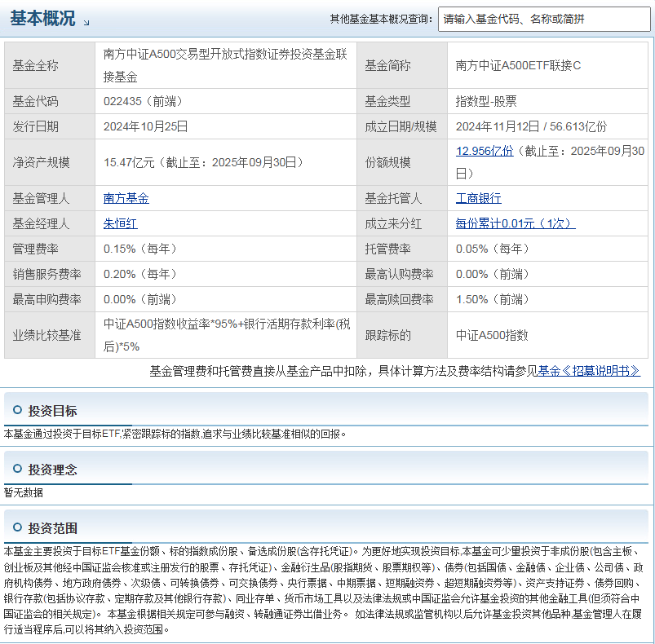This screenshot has width=655, height=644.
Task: Open the 南方基金 manager link
Action: click(126, 198)
